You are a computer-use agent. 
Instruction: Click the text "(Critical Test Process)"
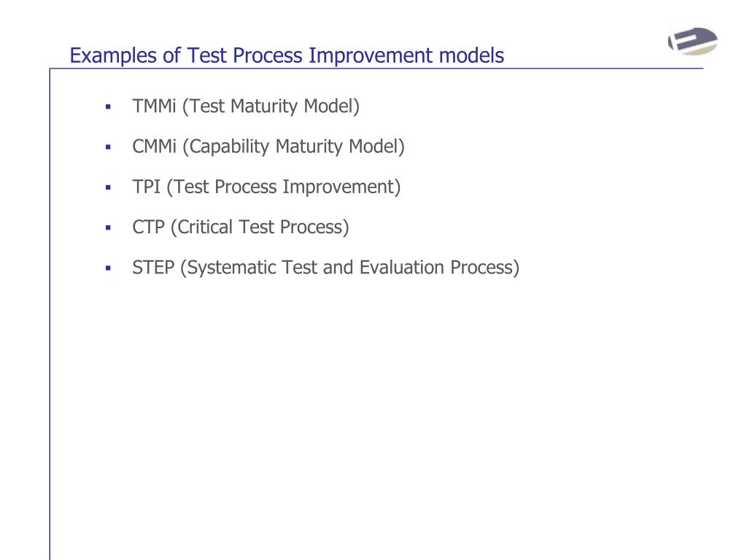click(260, 227)
